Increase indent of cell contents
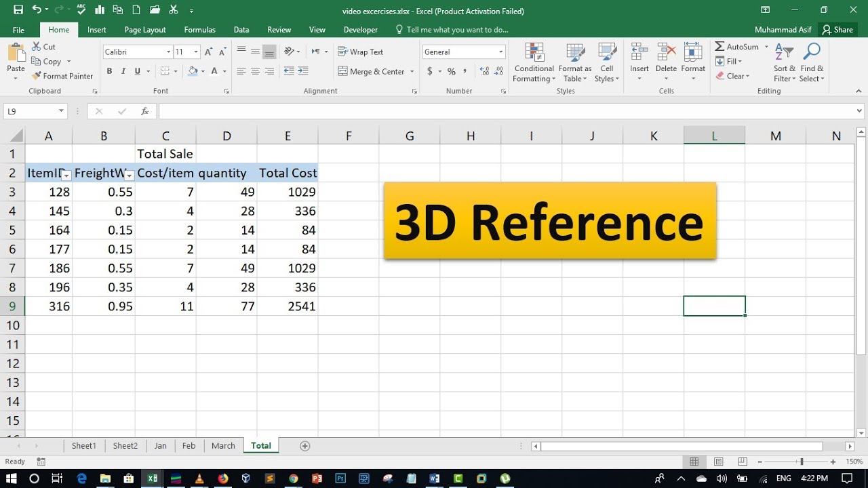This screenshot has width=868, height=488. click(302, 71)
